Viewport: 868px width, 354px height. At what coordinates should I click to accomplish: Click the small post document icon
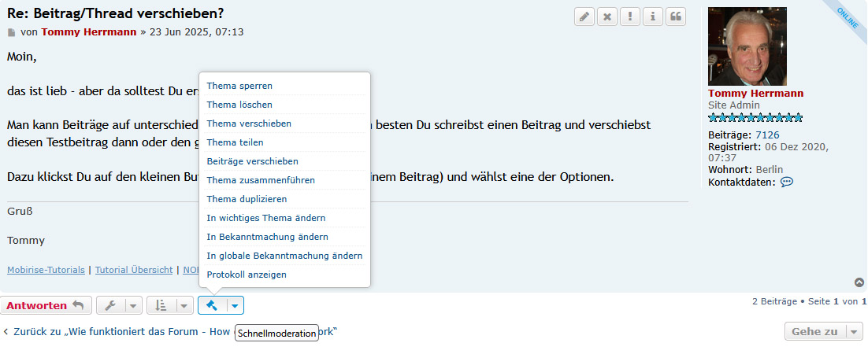click(x=12, y=32)
